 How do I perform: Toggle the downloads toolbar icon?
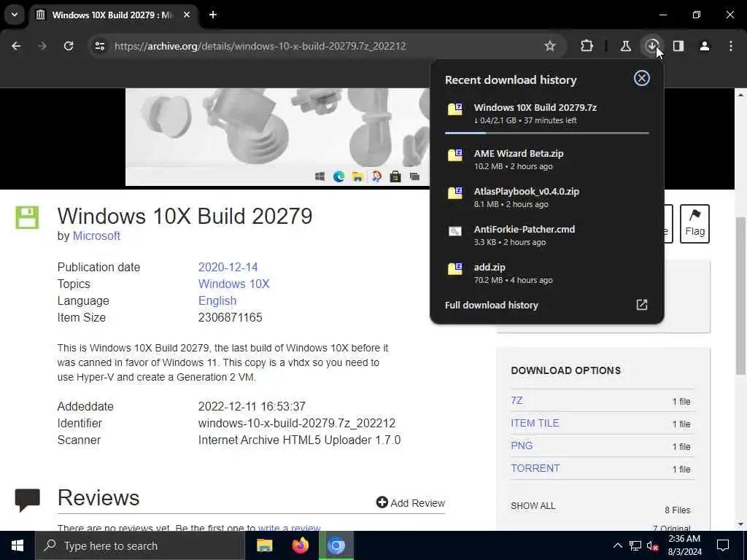pos(651,46)
